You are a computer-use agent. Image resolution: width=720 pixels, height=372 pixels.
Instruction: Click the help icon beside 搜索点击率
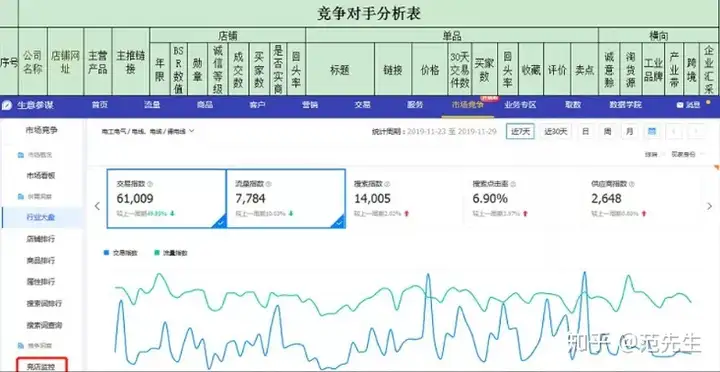click(x=512, y=184)
